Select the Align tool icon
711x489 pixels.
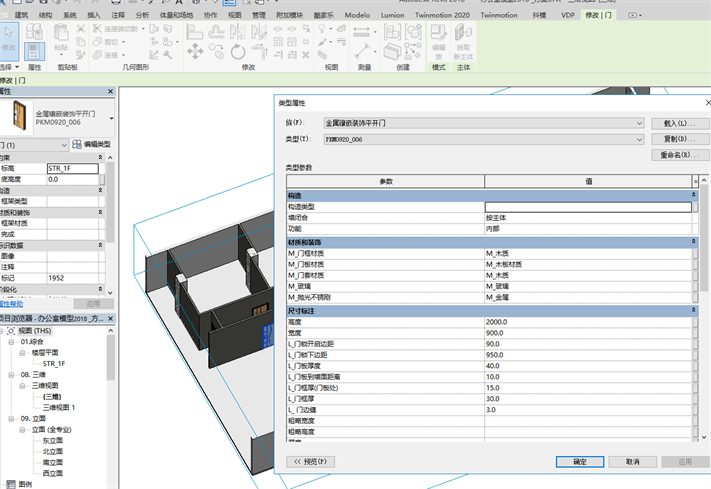click(195, 31)
